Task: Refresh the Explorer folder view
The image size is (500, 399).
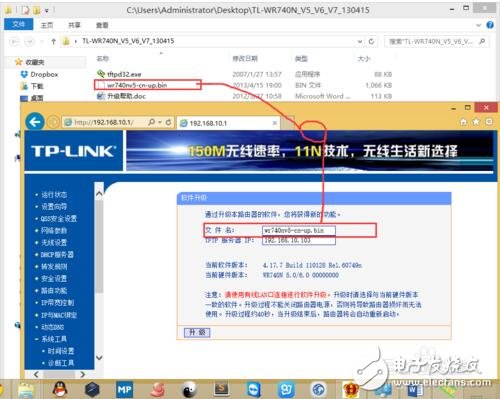Action: click(371, 41)
